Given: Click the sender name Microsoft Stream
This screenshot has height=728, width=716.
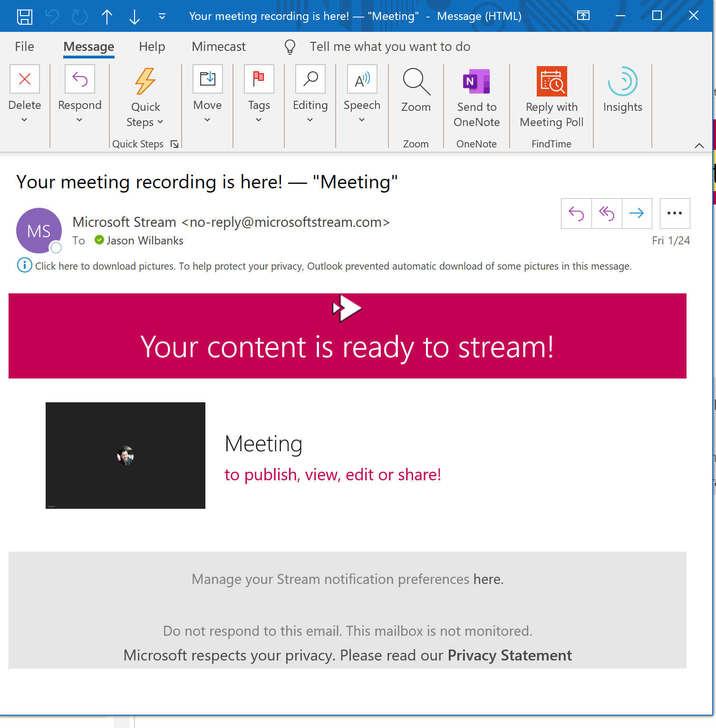Looking at the screenshot, I should pyautogui.click(x=125, y=222).
